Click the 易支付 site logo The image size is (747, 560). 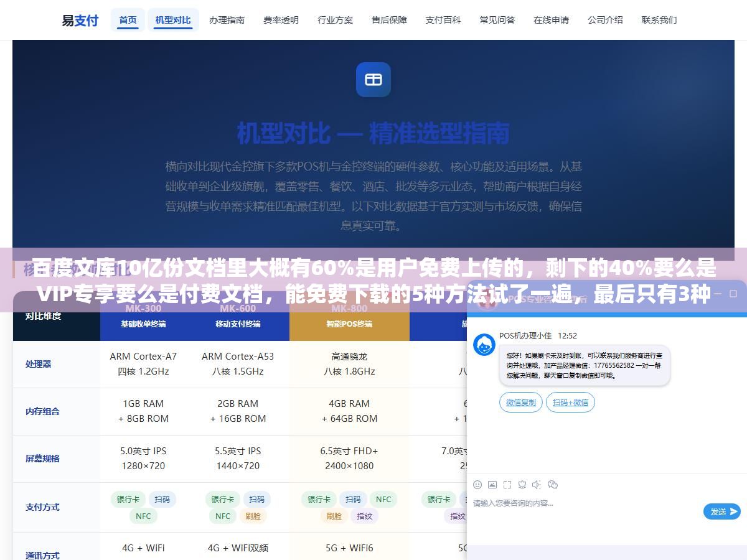(80, 20)
